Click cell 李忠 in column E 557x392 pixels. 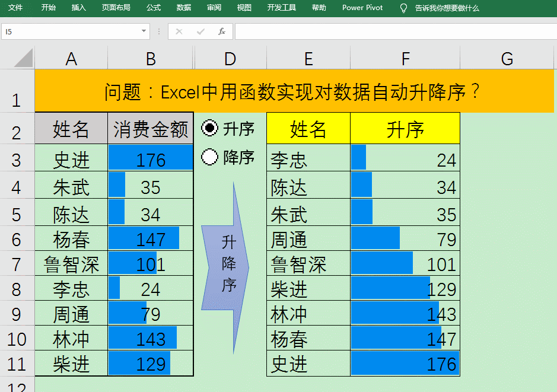click(308, 158)
